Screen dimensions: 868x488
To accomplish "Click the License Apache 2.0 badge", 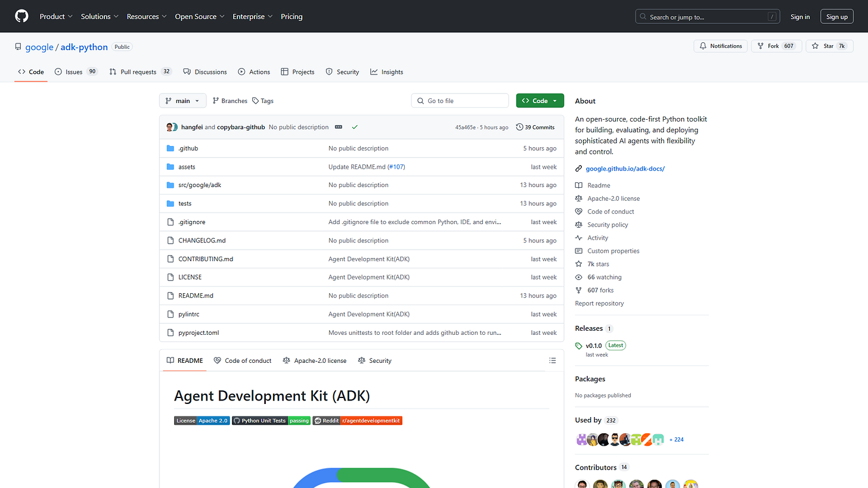I will click(201, 421).
